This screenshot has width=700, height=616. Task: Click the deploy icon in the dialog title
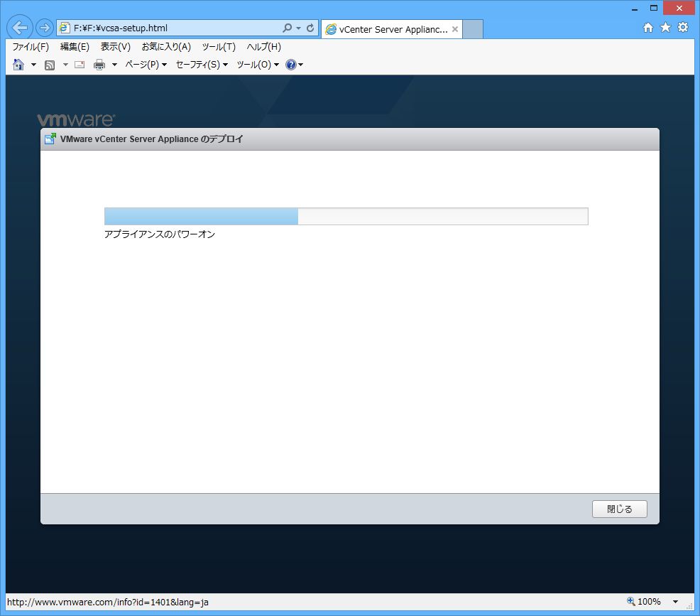tap(50, 139)
